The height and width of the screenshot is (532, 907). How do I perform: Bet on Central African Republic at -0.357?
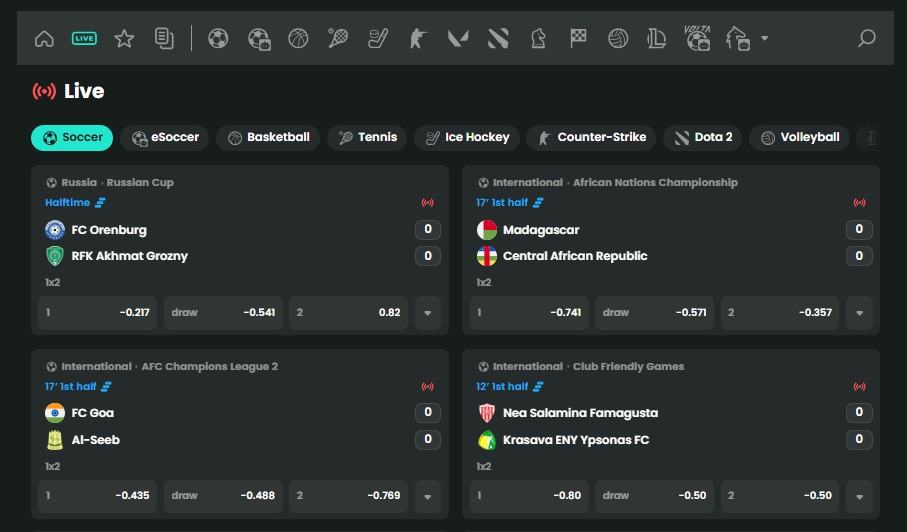(x=780, y=313)
